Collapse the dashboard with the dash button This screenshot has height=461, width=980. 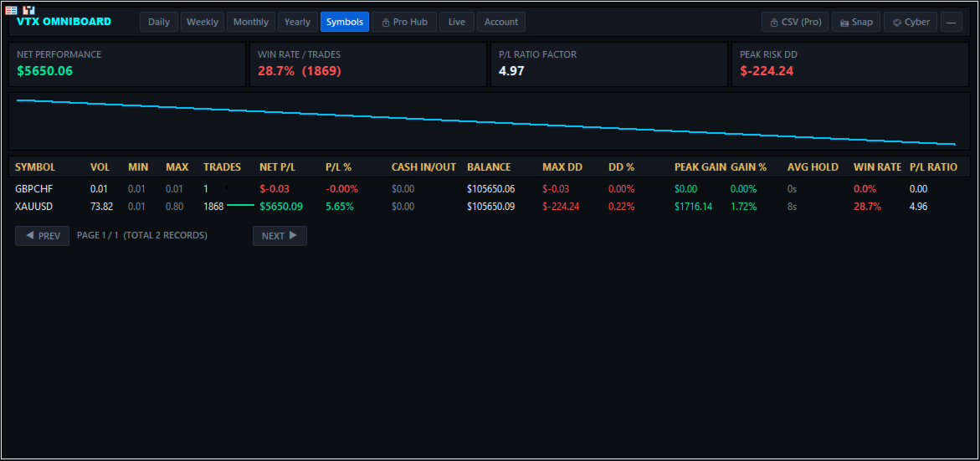tap(952, 22)
